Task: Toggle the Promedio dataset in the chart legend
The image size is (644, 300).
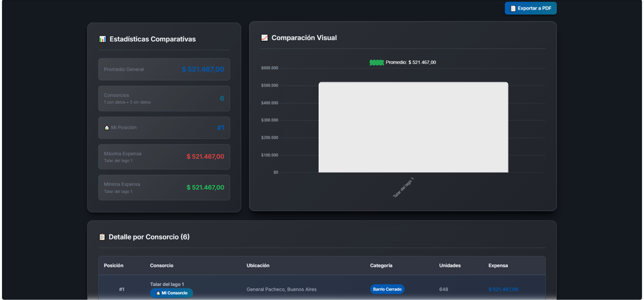Action: pos(401,62)
